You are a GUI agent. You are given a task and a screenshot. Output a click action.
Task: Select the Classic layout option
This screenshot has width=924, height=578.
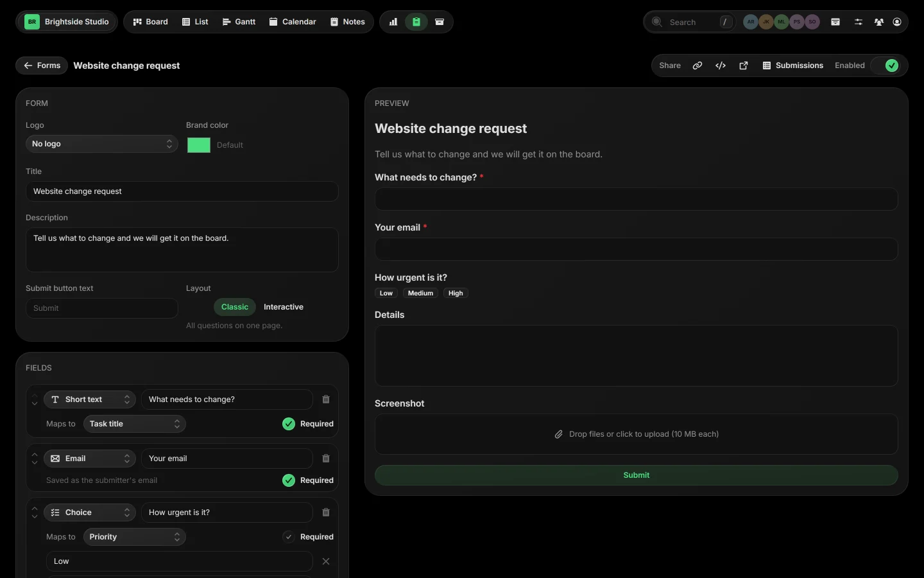click(235, 307)
